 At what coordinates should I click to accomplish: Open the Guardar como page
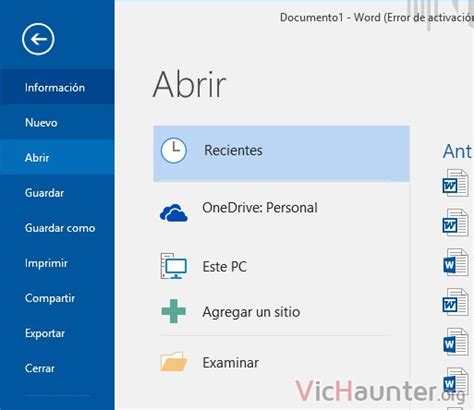57,228
